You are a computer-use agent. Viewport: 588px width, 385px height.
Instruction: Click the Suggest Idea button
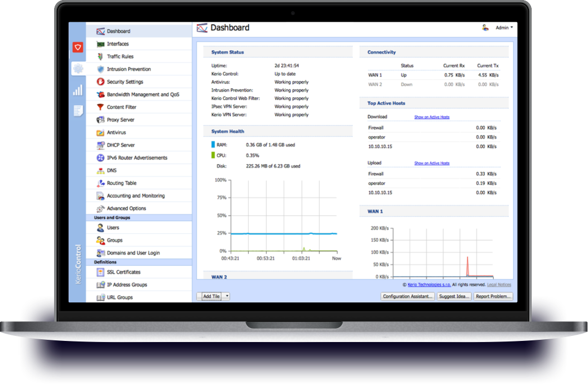[x=454, y=296]
